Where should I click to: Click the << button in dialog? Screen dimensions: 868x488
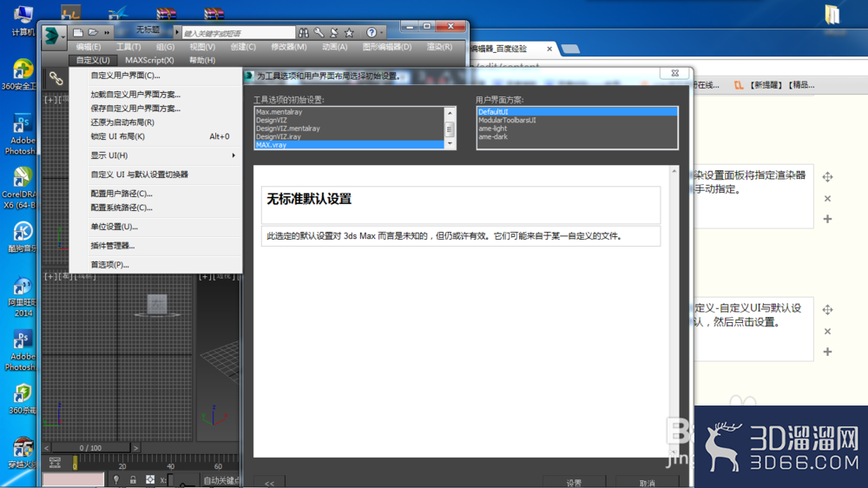270,483
